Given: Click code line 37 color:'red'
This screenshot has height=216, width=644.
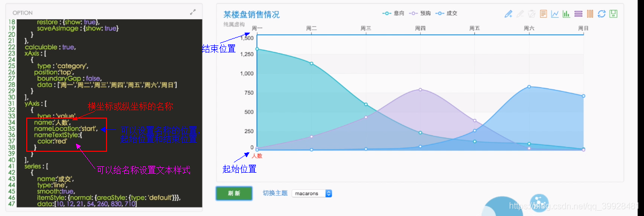Looking at the screenshot, I should (52, 141).
